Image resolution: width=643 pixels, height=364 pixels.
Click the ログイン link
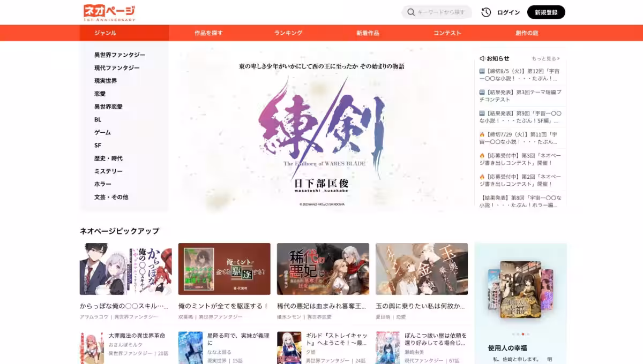tap(508, 12)
